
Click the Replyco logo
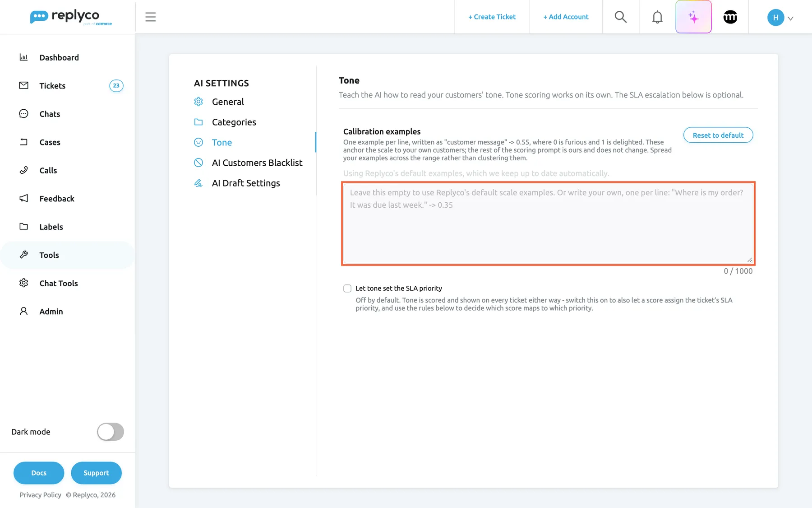pos(71,17)
